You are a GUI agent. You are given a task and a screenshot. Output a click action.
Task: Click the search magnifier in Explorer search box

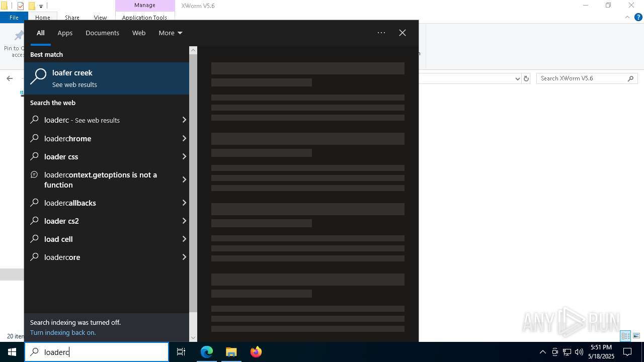631,78
